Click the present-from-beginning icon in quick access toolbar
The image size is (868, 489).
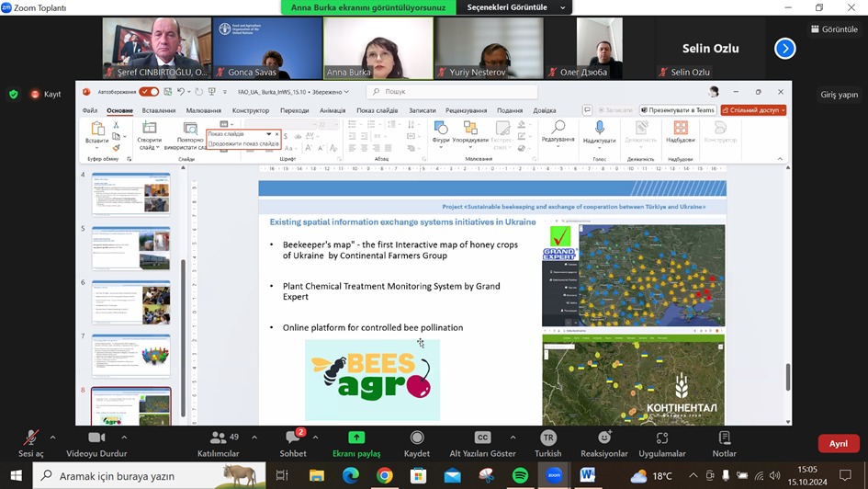[x=211, y=91]
